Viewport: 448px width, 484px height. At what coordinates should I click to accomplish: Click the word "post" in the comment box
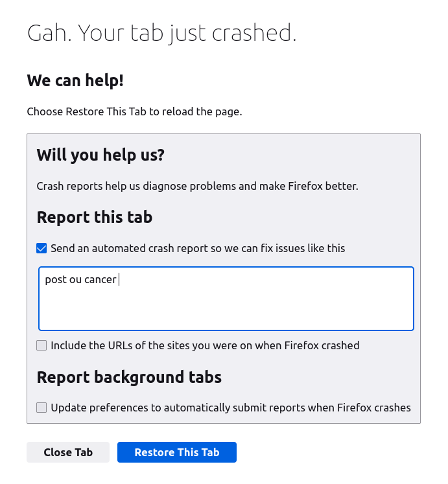click(54, 280)
